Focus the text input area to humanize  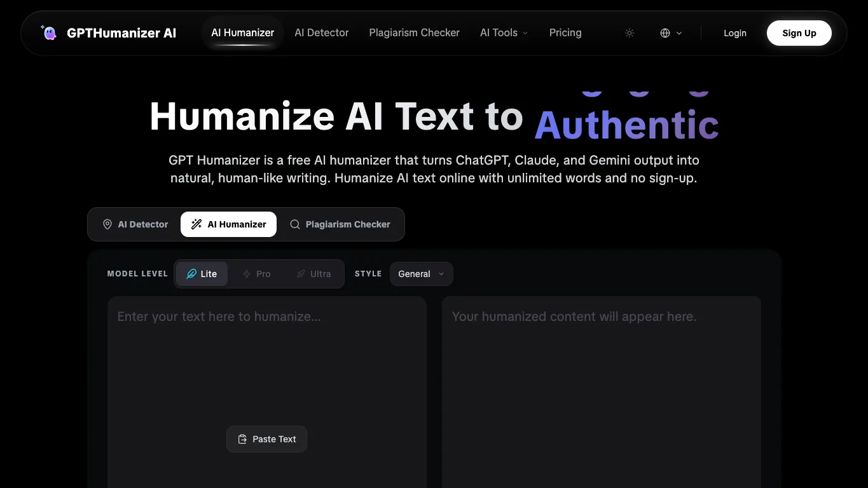point(267,391)
